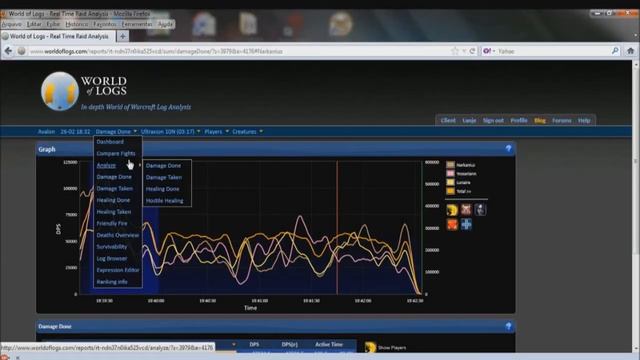Click the Sign out link
This screenshot has height=360, width=640.
493,120
